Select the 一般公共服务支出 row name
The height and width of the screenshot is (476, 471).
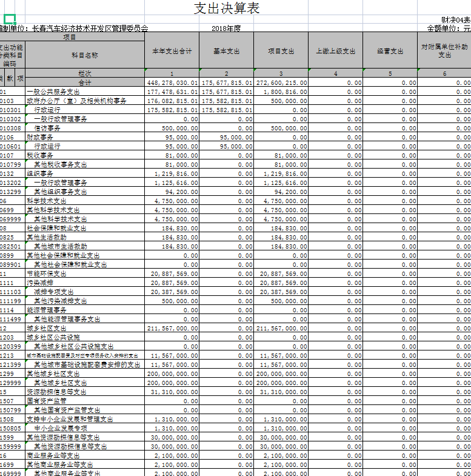point(53,92)
